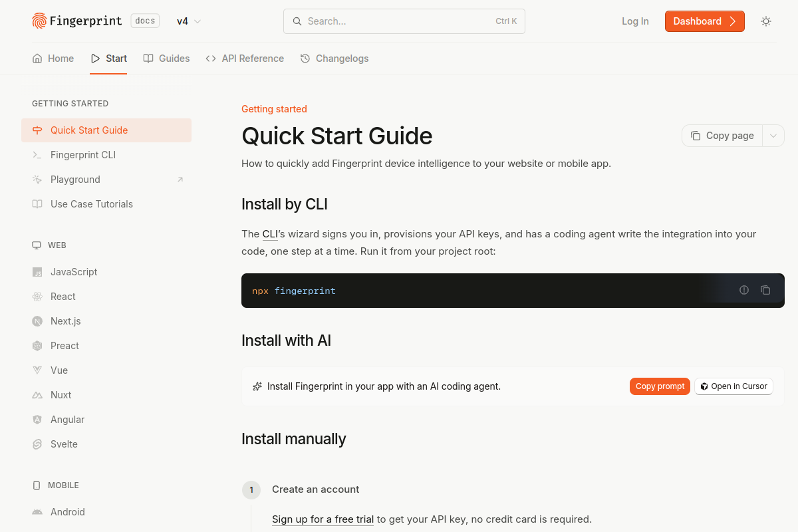Click the Install manually heading
The height and width of the screenshot is (532, 798).
(x=294, y=439)
